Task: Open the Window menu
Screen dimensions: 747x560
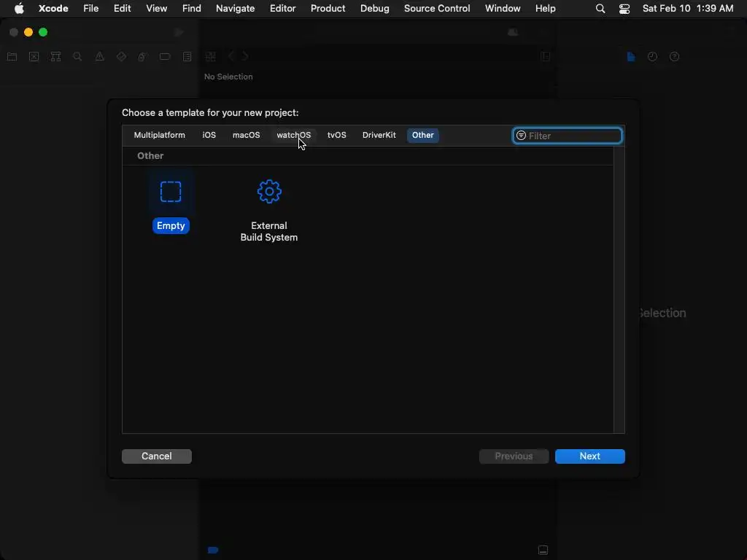Action: (x=503, y=9)
